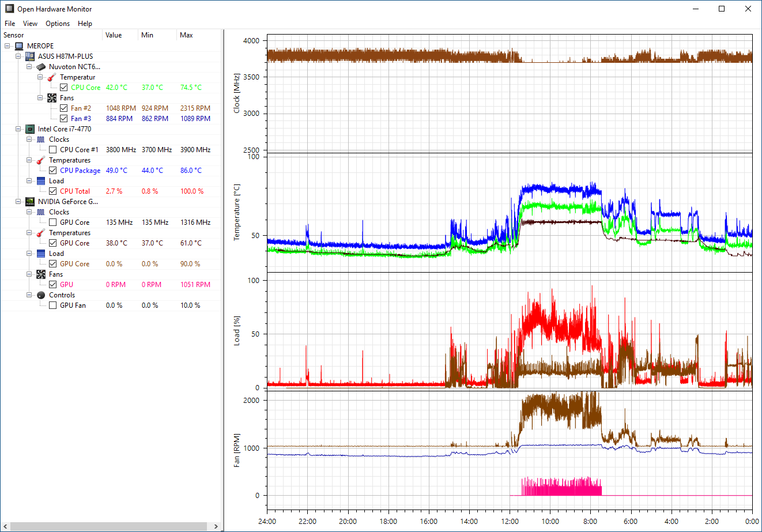Viewport: 762px width, 532px height.
Task: Click the 3800 MHz value of CPU Core #1
Action: click(x=121, y=150)
